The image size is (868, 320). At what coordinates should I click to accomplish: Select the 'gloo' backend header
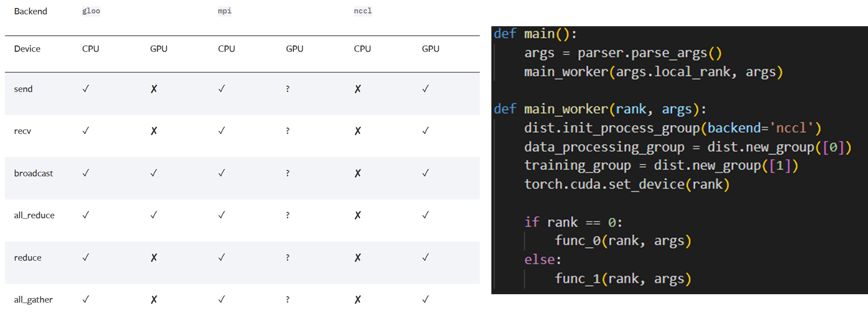click(x=91, y=11)
